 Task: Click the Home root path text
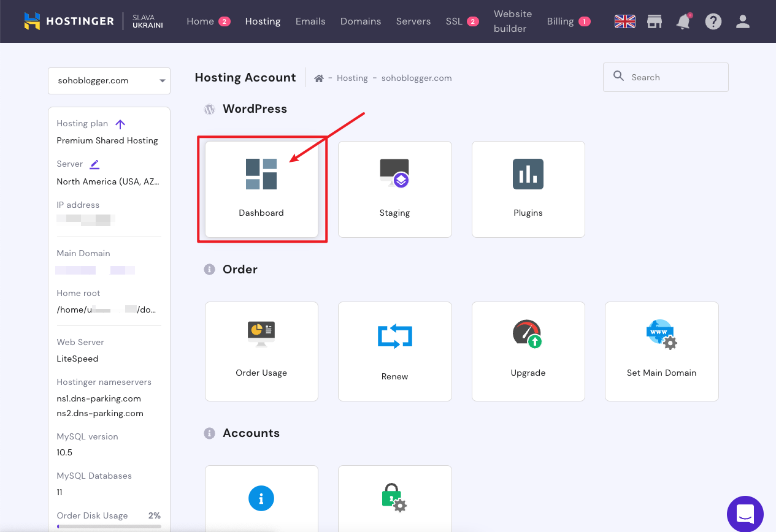point(106,310)
